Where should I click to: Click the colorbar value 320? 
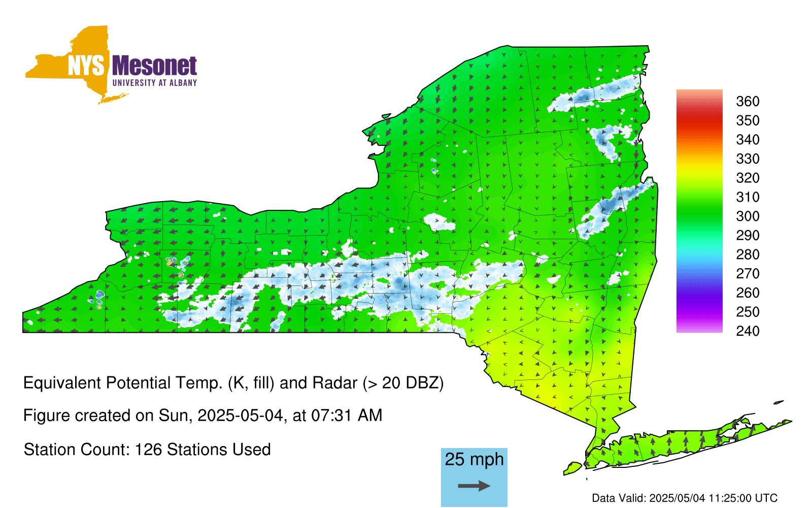click(748, 178)
